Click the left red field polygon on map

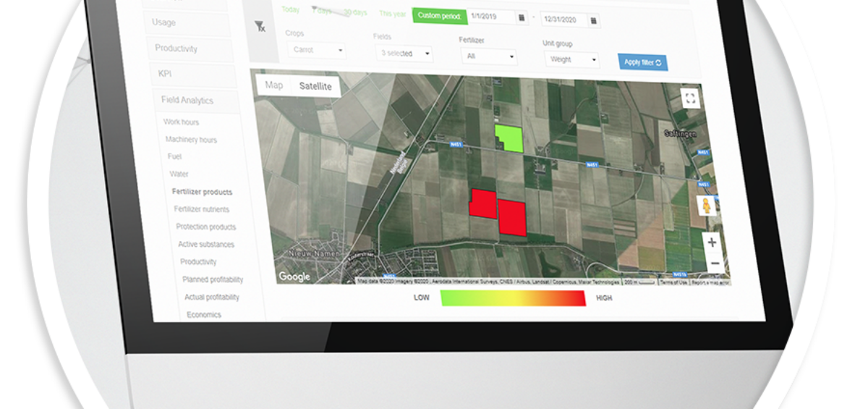[x=482, y=203]
